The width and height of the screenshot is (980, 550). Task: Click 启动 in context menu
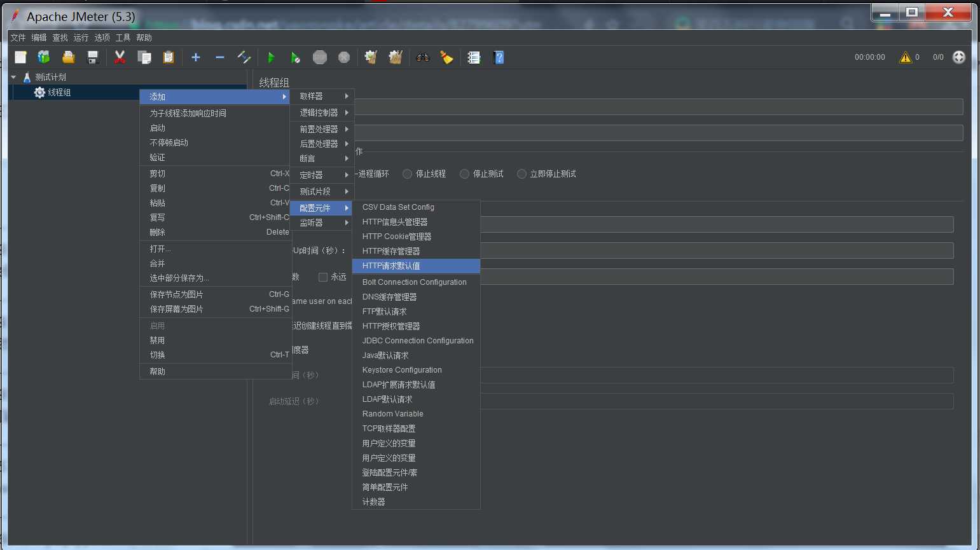click(x=215, y=128)
